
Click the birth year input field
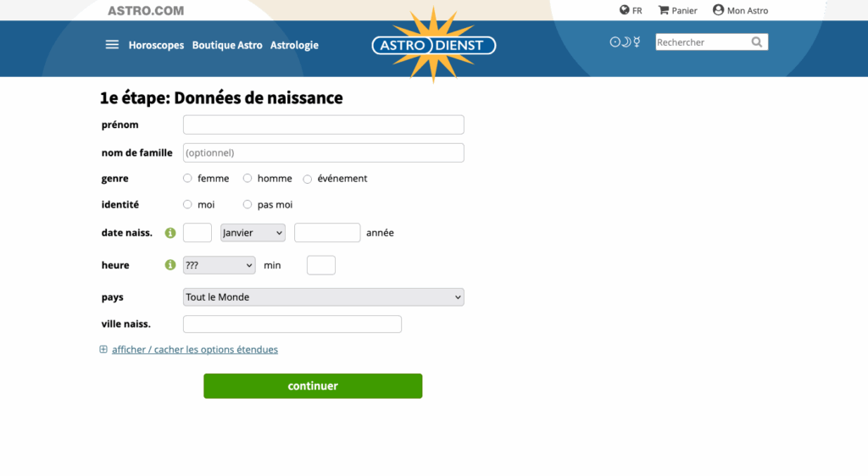point(327,233)
